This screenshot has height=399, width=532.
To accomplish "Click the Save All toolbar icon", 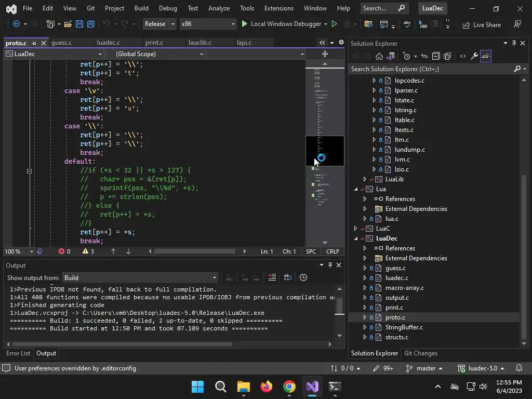I will pyautogui.click(x=90, y=24).
